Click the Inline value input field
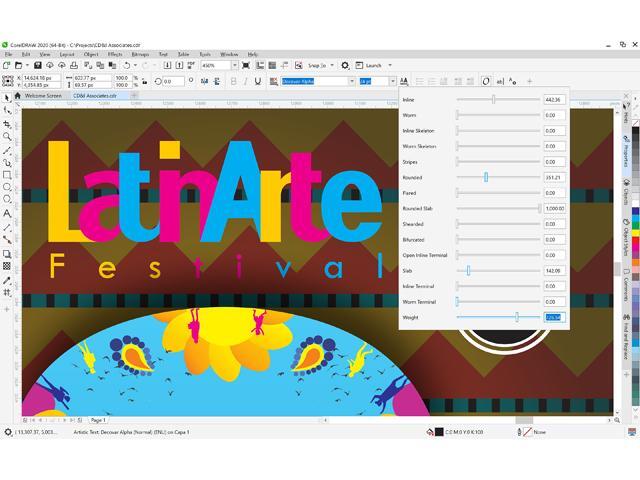This screenshot has height=480, width=640. [x=554, y=100]
